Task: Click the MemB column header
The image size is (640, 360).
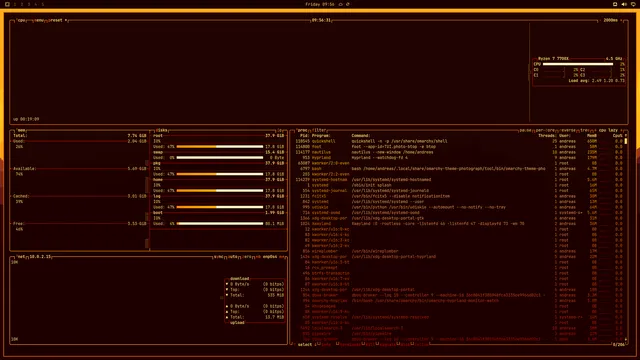Action: coord(592,136)
